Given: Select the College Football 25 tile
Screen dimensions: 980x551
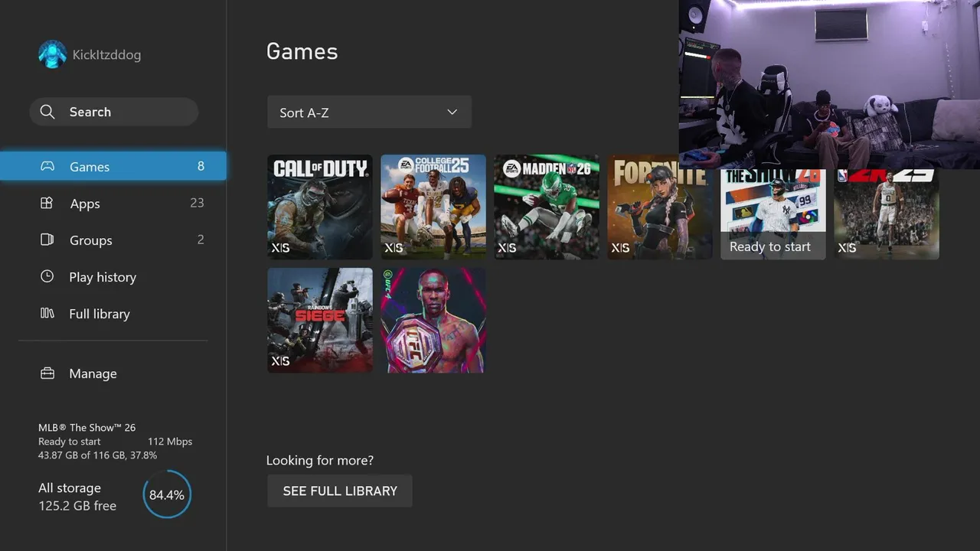Looking at the screenshot, I should (x=433, y=207).
